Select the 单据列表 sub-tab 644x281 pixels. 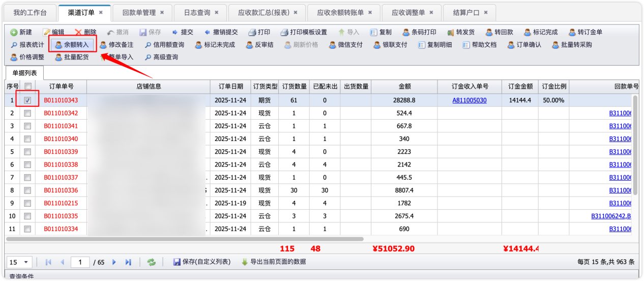pyautogui.click(x=25, y=73)
